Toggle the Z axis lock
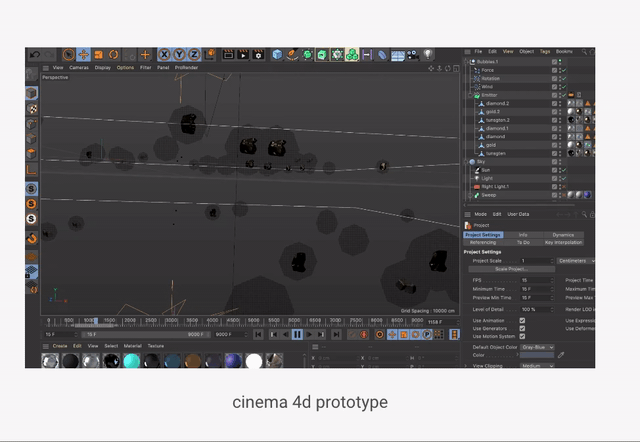This screenshot has height=442, width=640. (x=194, y=54)
